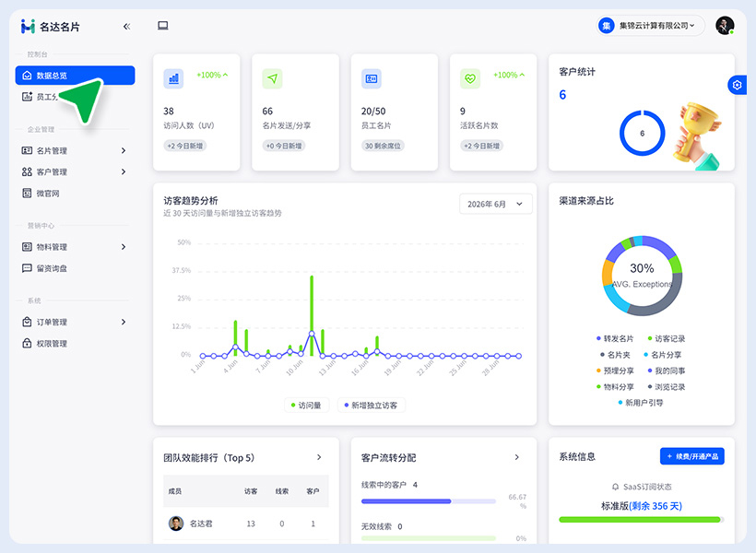Click the 微官网 sidebar icon

pyautogui.click(x=27, y=194)
